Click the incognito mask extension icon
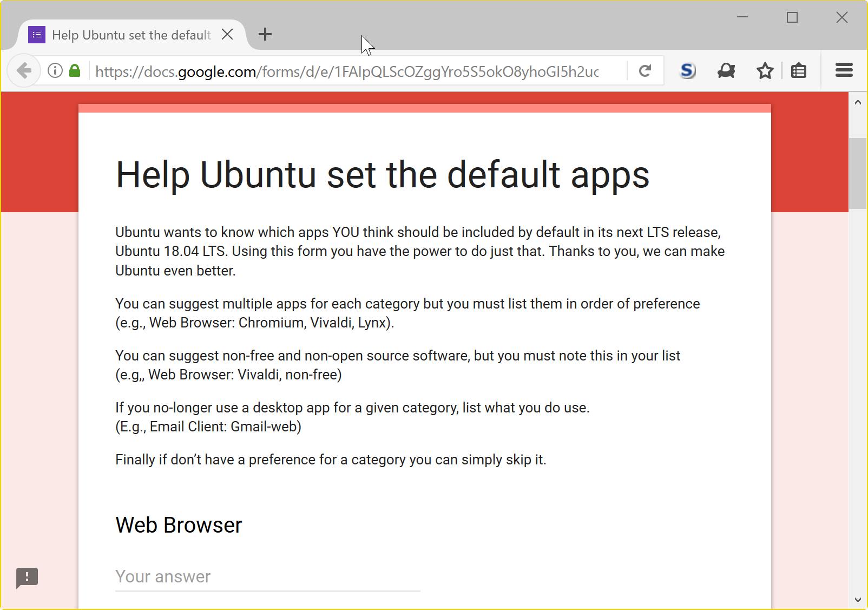 [726, 71]
